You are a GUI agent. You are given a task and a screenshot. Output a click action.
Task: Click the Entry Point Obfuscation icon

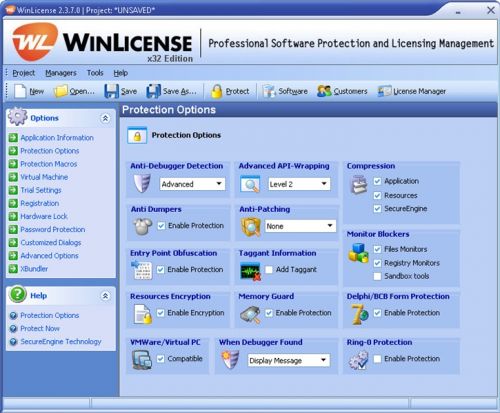[x=141, y=270]
